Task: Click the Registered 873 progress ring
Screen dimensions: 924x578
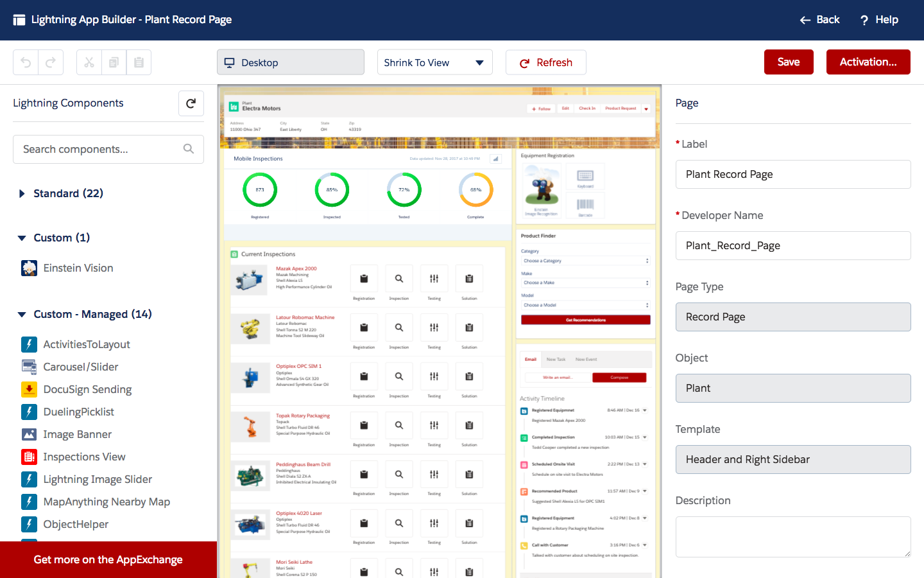Action: (x=260, y=190)
